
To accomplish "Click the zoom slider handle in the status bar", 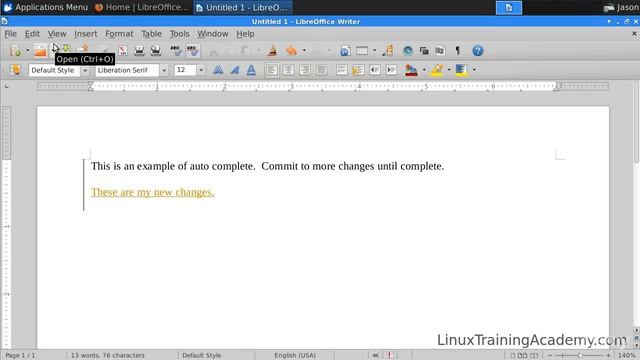I will click(580, 356).
